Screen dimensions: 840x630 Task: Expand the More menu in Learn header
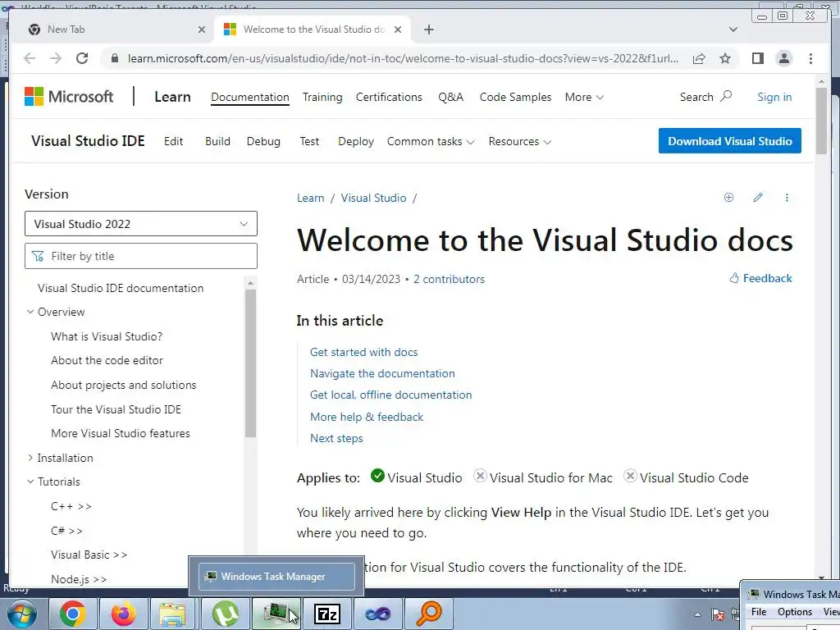point(584,97)
